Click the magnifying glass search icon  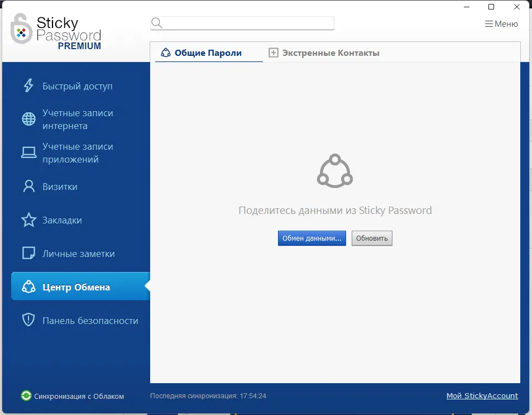(x=157, y=23)
